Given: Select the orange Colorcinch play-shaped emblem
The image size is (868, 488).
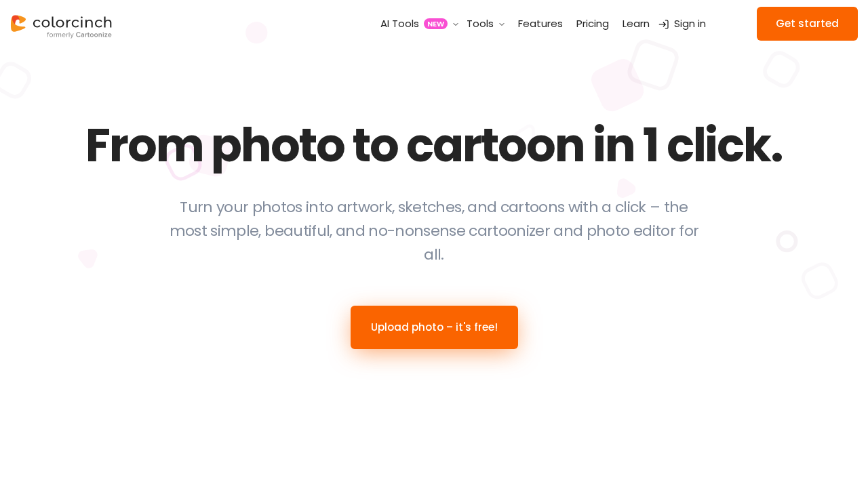Looking at the screenshot, I should point(18,22).
